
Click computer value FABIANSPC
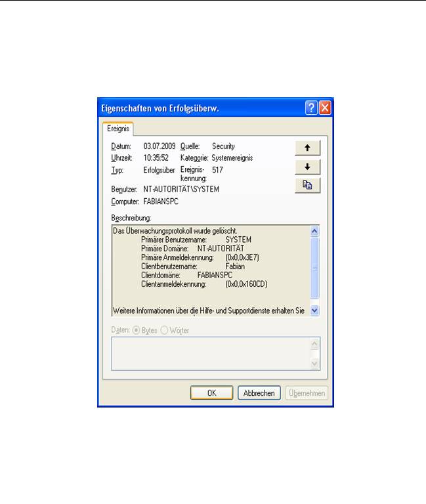click(161, 201)
